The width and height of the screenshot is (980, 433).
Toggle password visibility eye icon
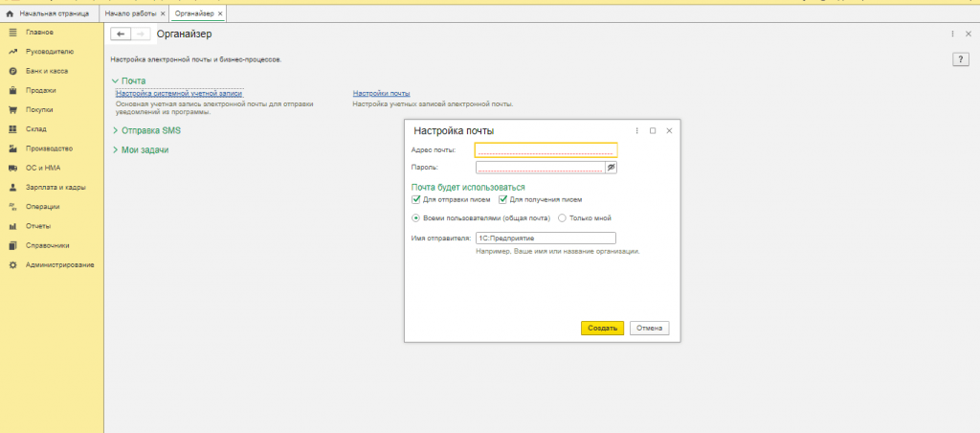point(612,167)
